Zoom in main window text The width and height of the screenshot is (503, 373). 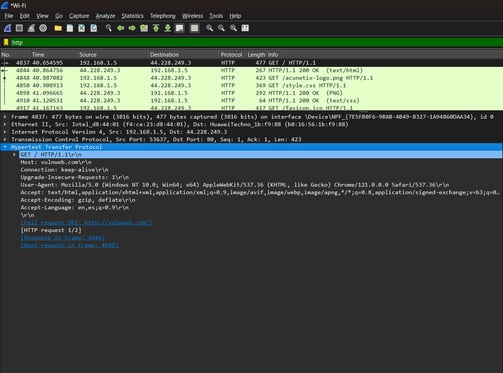(209, 28)
